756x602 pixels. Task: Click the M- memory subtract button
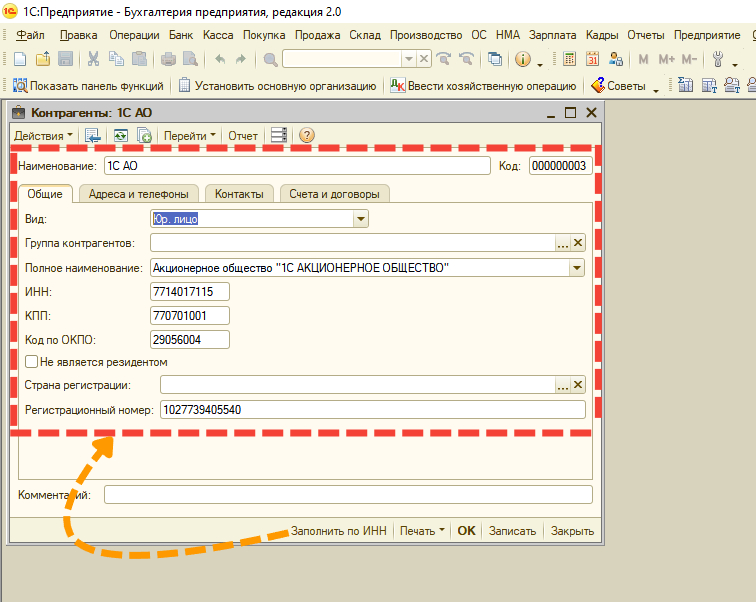(689, 59)
